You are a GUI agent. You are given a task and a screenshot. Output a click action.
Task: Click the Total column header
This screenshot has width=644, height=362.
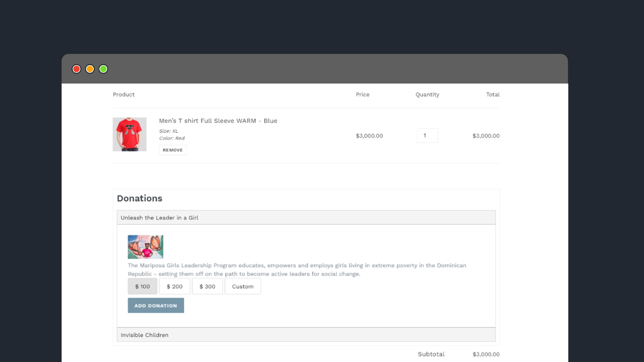tap(493, 95)
